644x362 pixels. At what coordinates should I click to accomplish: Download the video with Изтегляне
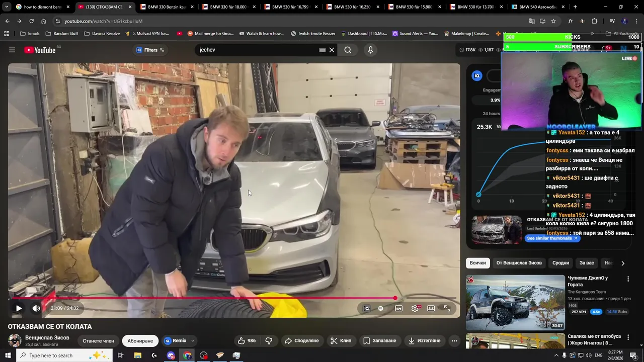click(425, 340)
